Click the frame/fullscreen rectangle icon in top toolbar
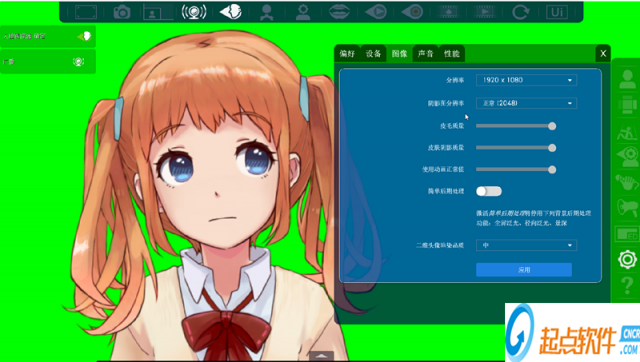Viewport: 640px width, 362px height. coord(86,12)
